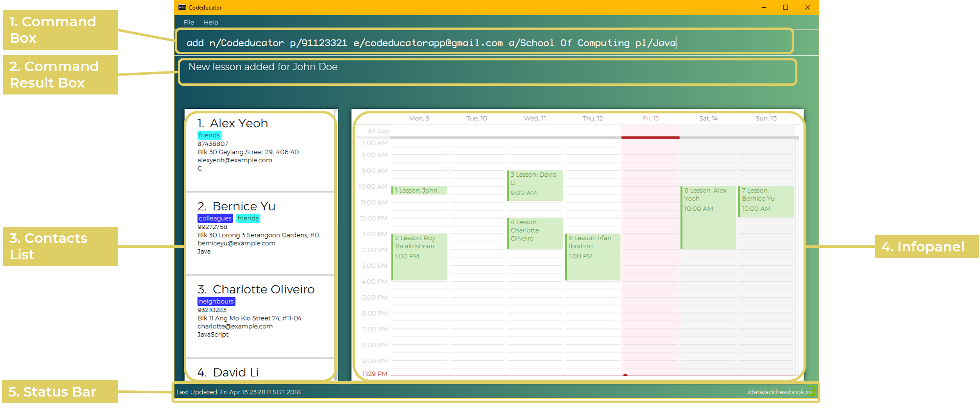The height and width of the screenshot is (408, 980).
Task: Click the All Day row label
Action: [x=378, y=131]
